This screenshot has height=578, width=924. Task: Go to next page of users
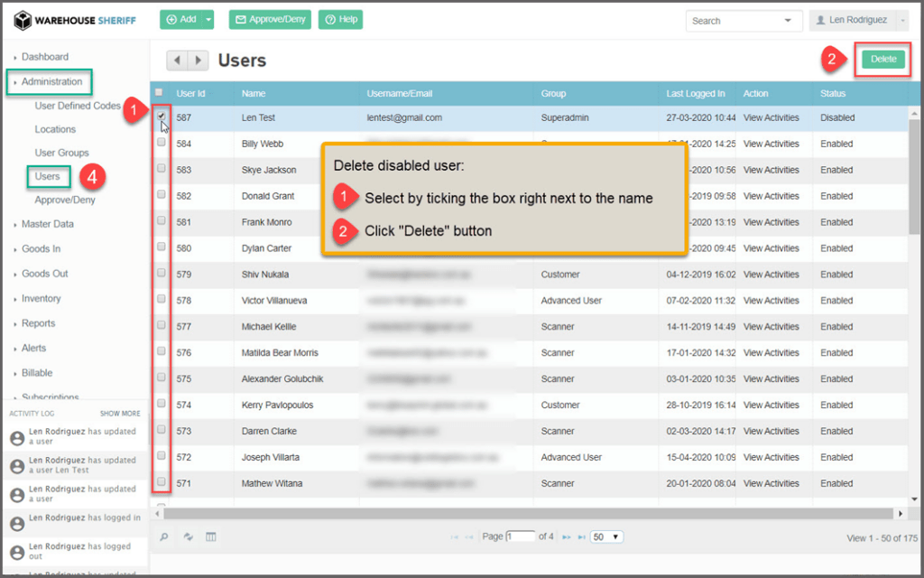(566, 536)
